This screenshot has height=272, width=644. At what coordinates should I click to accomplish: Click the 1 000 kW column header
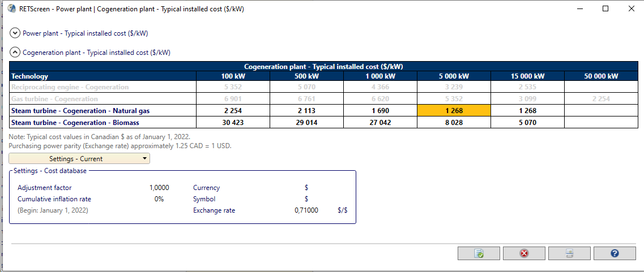(380, 76)
